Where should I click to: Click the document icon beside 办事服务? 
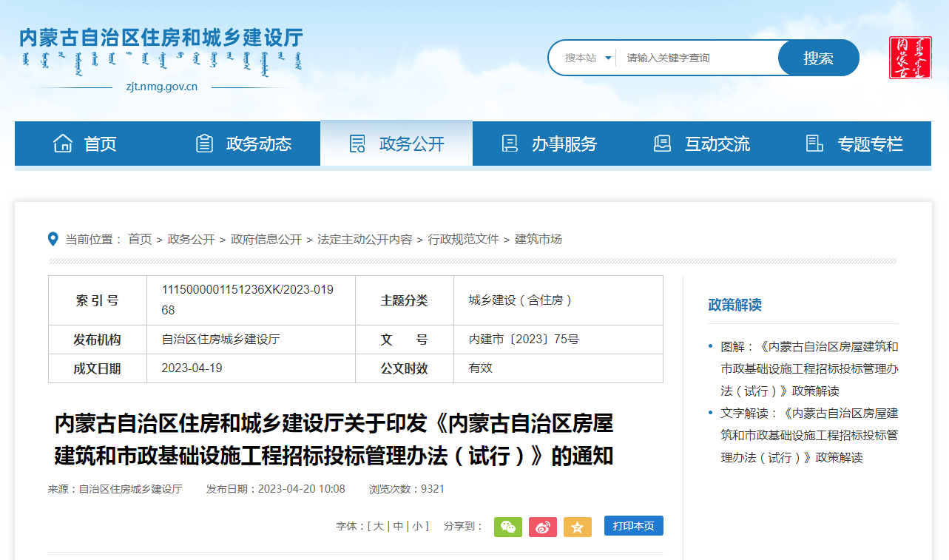pyautogui.click(x=510, y=144)
